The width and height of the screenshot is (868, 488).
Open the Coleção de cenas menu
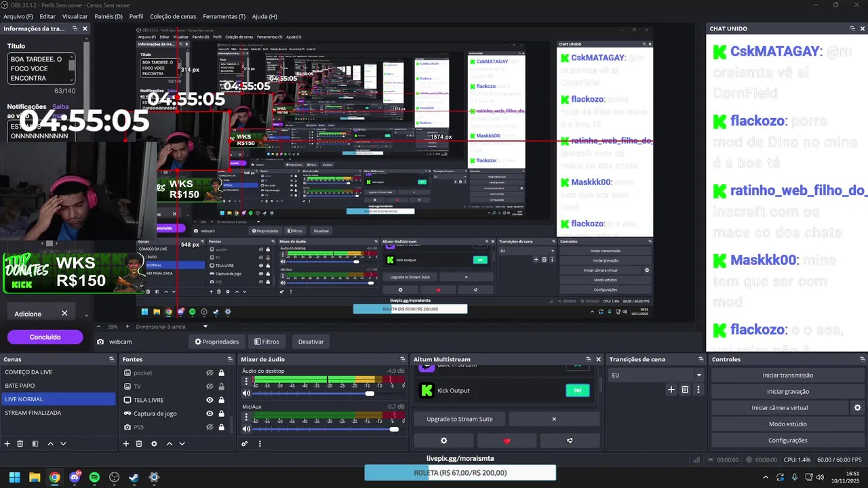[x=173, y=16]
